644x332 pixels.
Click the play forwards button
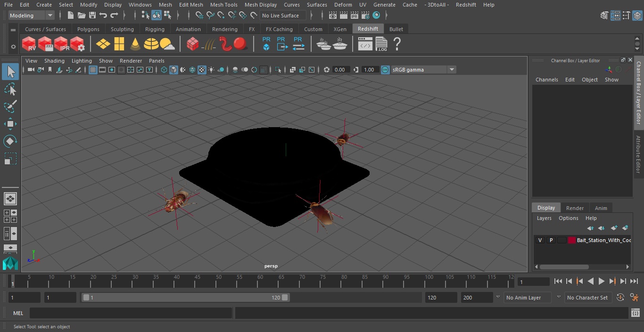[601, 281]
